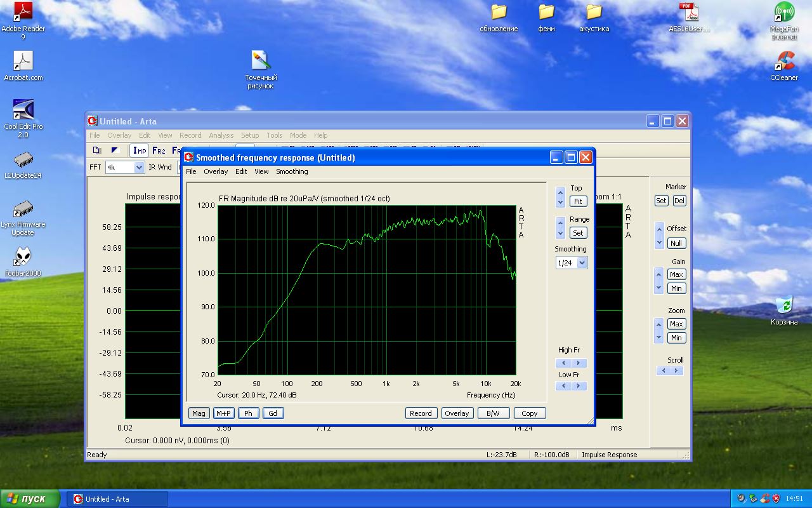The width and height of the screenshot is (812, 508).
Task: Click the New file icon in Arta toolbar
Action: coord(97,150)
